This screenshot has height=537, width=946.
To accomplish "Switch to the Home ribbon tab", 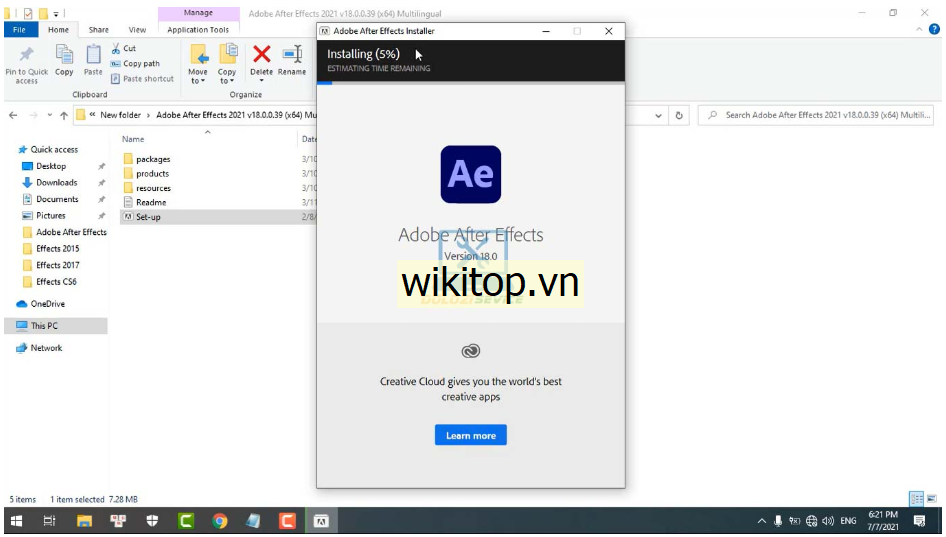I will point(59,30).
